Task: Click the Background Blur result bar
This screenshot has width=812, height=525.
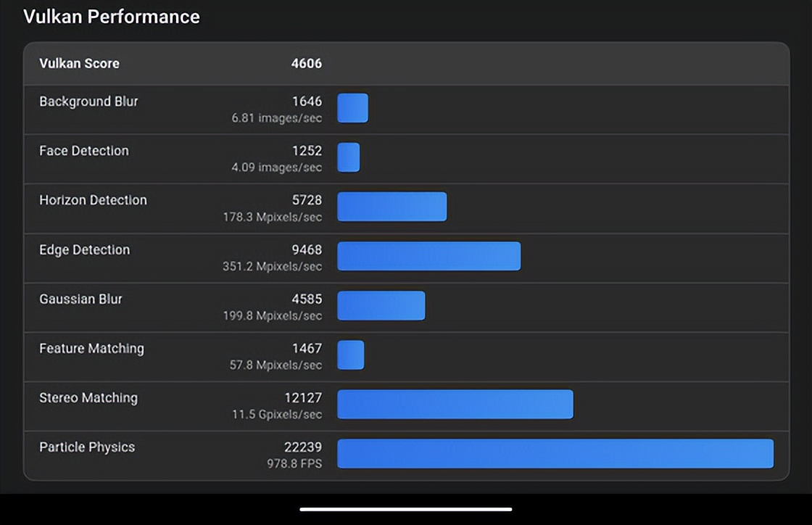Action: click(x=352, y=108)
